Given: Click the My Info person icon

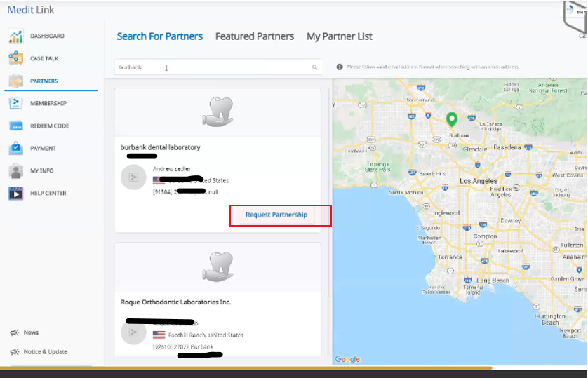Looking at the screenshot, I should [15, 171].
